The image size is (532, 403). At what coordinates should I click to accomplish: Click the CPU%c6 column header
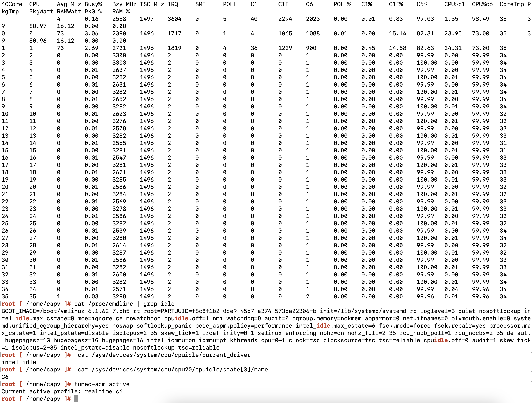(x=482, y=4)
